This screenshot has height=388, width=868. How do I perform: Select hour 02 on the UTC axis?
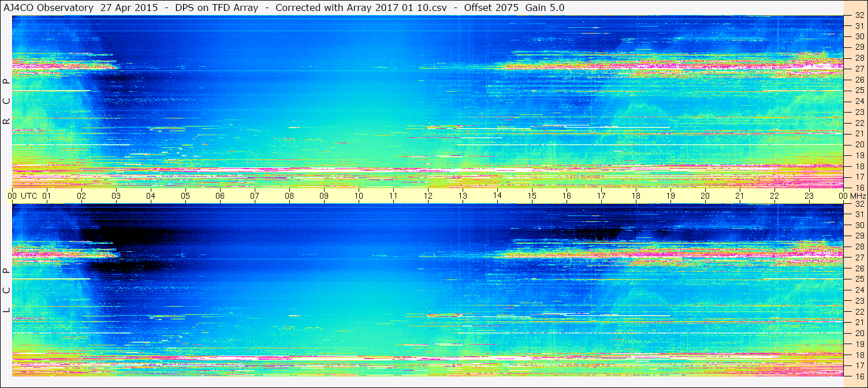click(81, 196)
